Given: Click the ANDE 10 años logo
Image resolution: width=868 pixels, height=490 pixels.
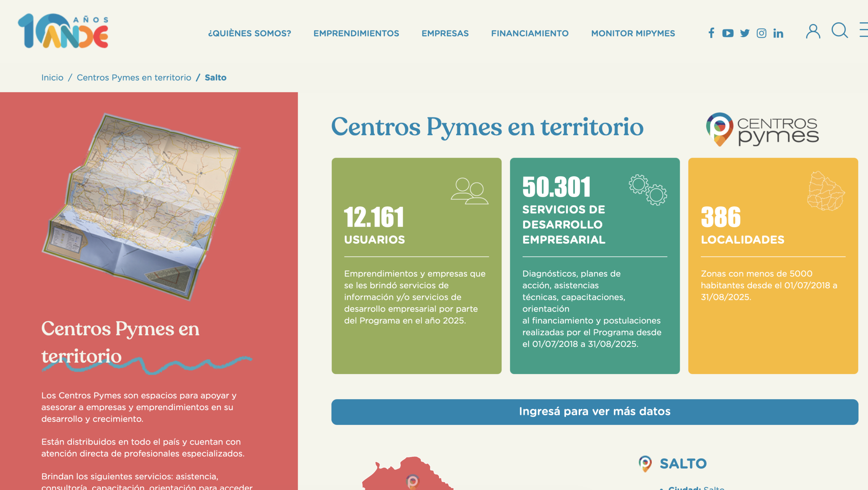Looking at the screenshot, I should [63, 31].
